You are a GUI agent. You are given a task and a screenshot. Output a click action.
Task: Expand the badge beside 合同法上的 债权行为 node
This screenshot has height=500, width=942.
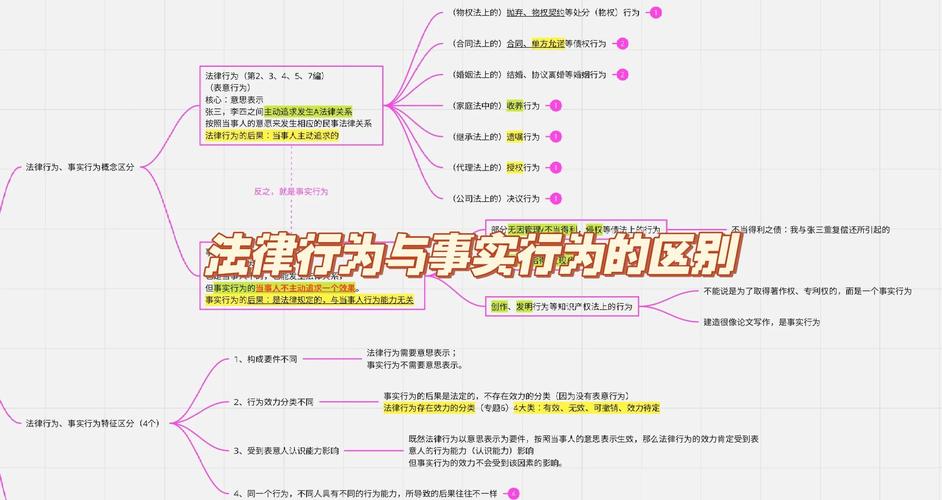[622, 44]
